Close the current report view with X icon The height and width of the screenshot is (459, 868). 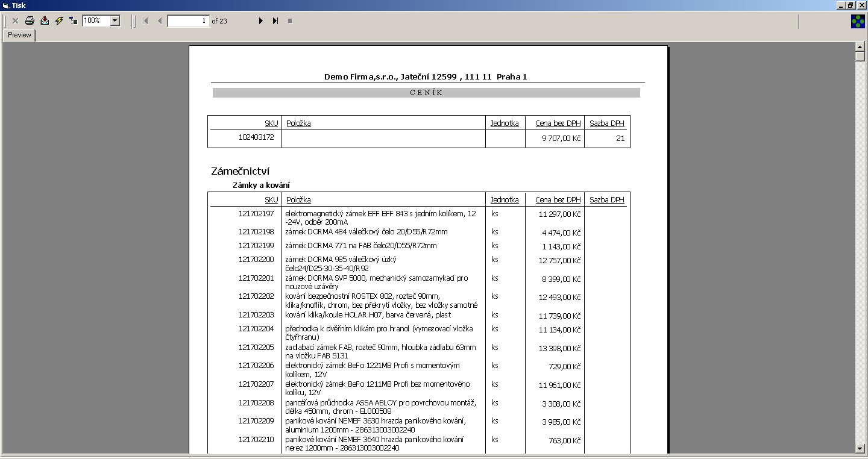coord(15,20)
